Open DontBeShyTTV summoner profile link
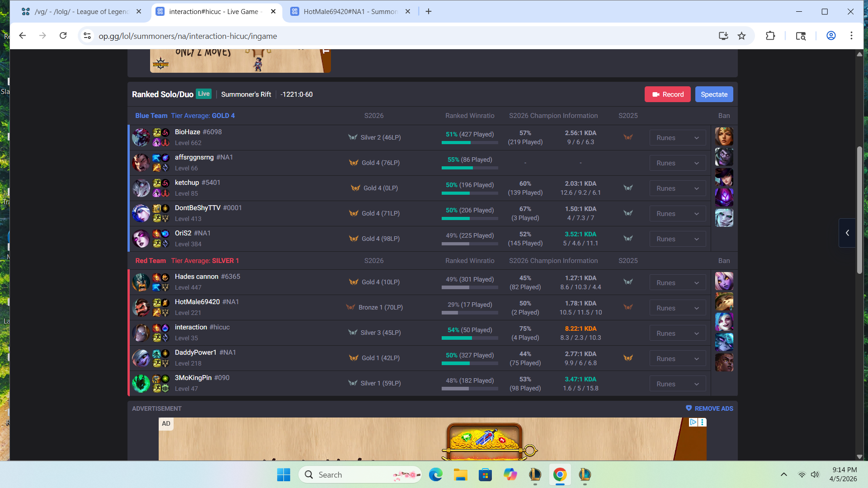 (198, 208)
